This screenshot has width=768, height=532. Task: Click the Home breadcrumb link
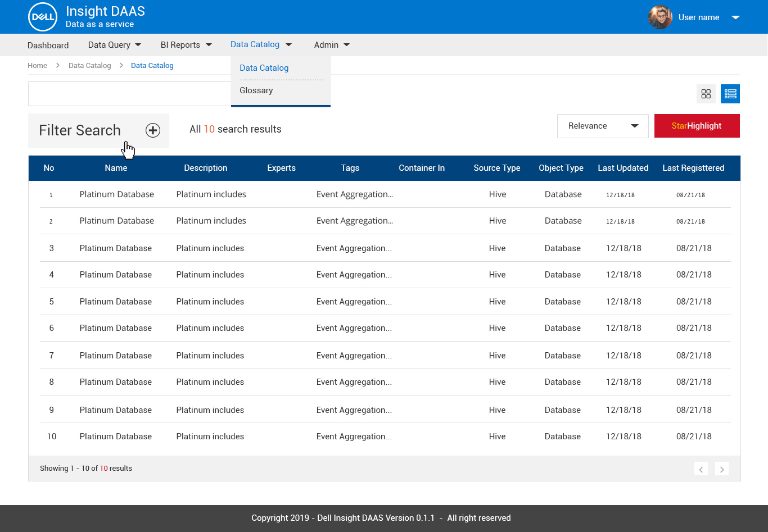coord(37,65)
